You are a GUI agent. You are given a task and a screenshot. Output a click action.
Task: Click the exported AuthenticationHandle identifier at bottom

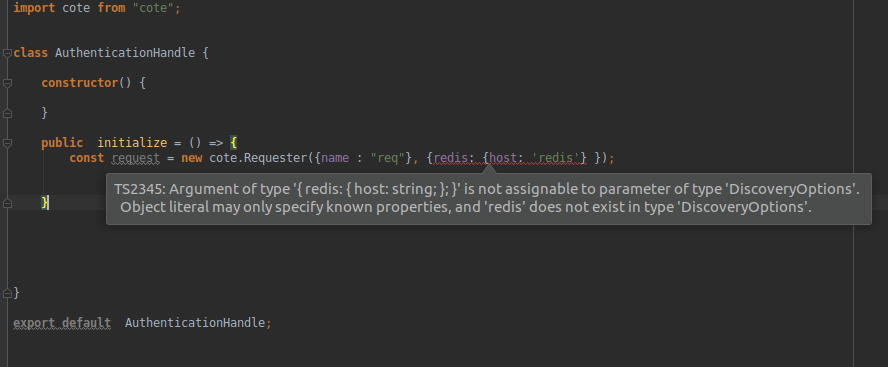tap(195, 323)
